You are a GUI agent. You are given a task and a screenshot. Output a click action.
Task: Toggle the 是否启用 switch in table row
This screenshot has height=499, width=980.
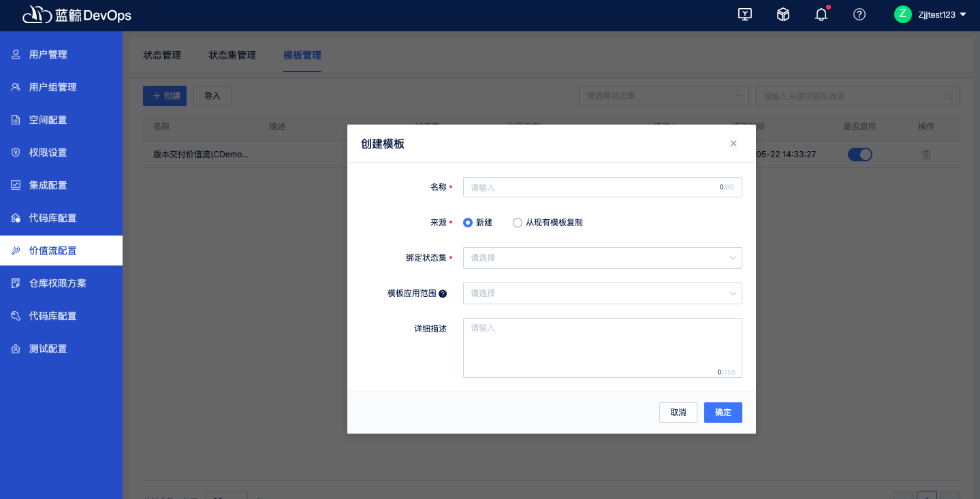coord(860,155)
